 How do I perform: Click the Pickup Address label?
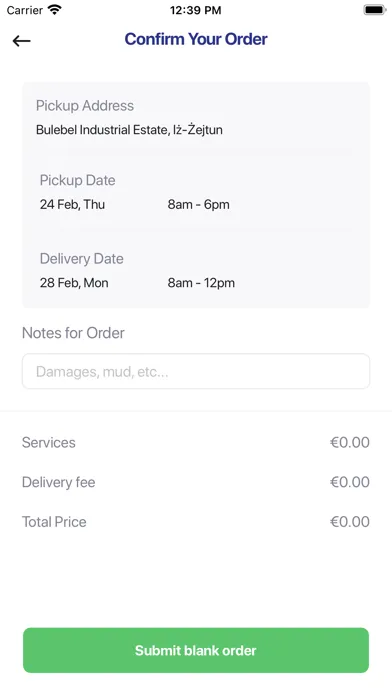(85, 106)
